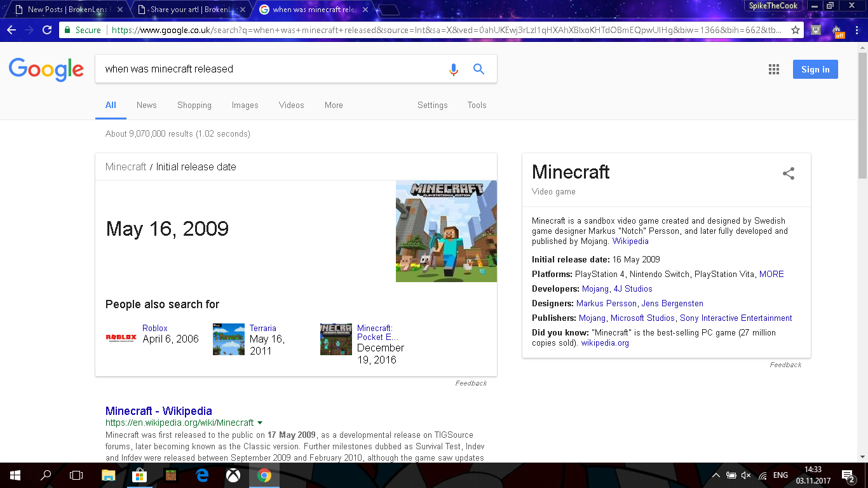Viewport: 868px width, 488px height.
Task: Open Microsoft Edge from the taskbar
Action: coord(202,475)
